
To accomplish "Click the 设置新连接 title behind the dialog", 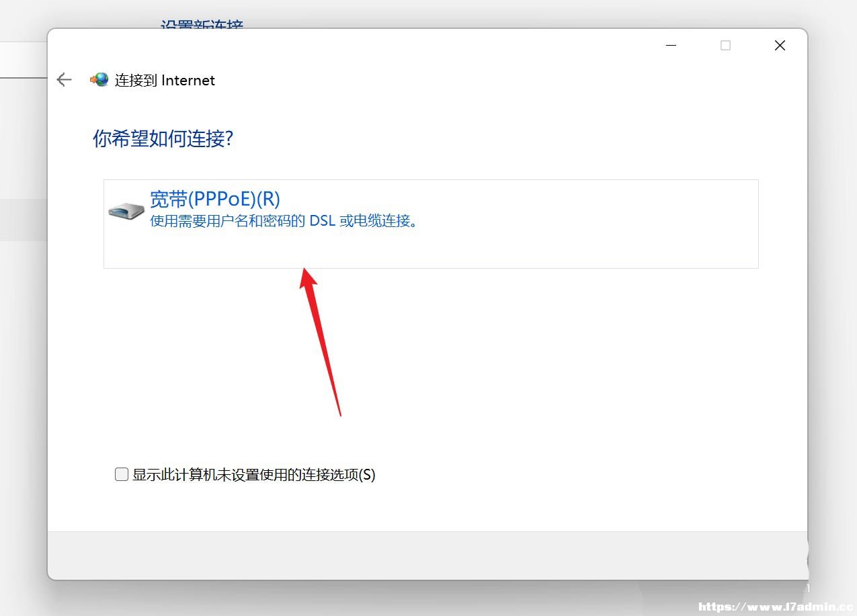I will [202, 25].
